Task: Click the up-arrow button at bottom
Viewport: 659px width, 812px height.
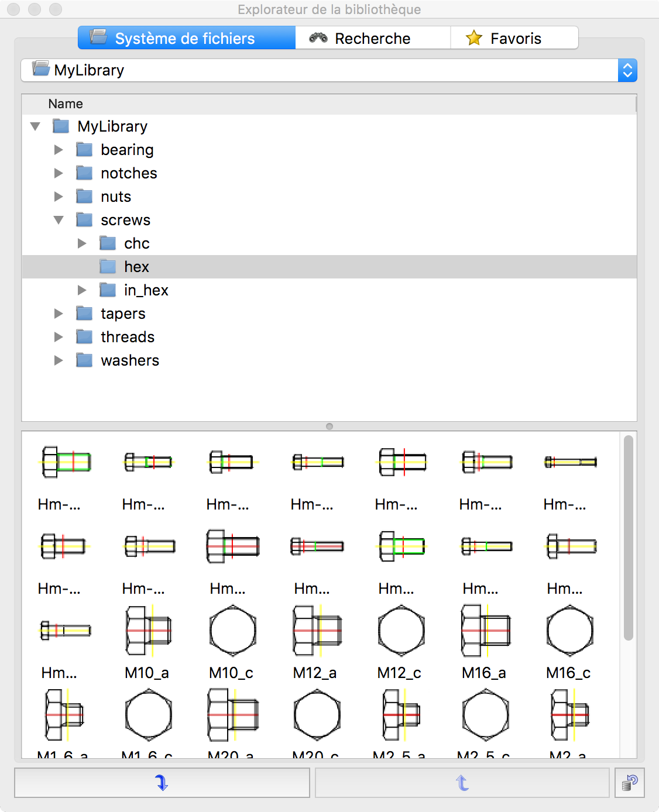Action: pyautogui.click(x=462, y=783)
